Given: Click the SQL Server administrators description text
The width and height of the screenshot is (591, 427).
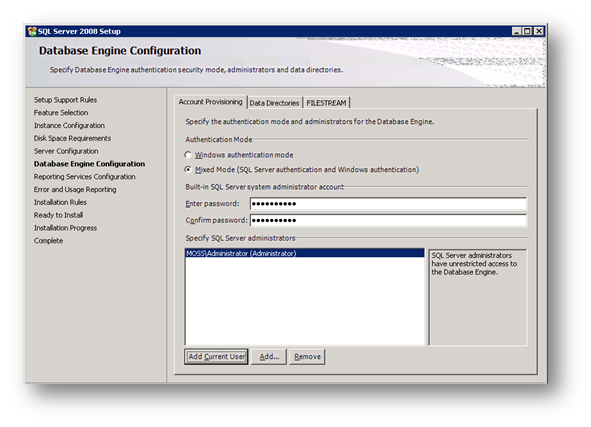Looking at the screenshot, I should coord(474,264).
